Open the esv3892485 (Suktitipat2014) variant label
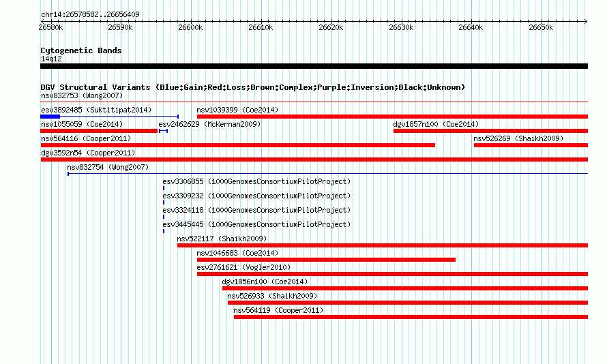607x364 pixels. [96, 110]
